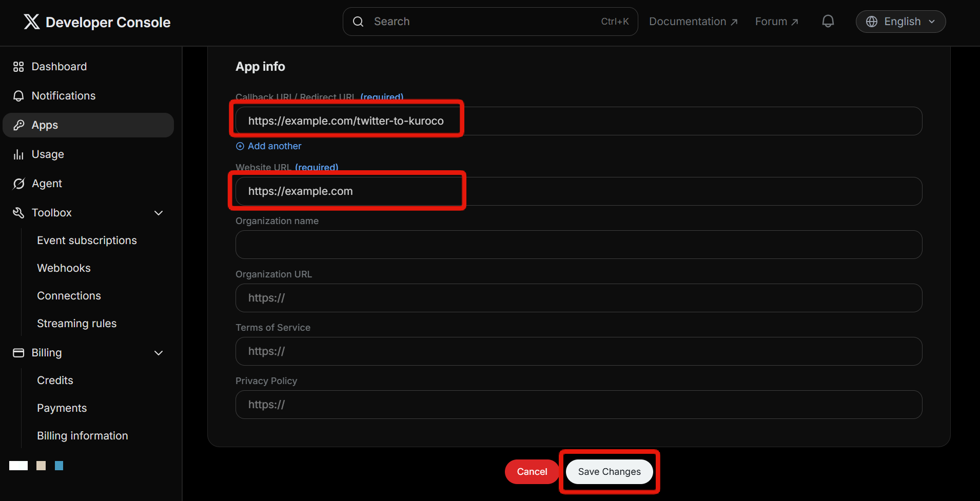The height and width of the screenshot is (501, 980).
Task: Click the Documentation external arrow icon
Action: pos(734,22)
